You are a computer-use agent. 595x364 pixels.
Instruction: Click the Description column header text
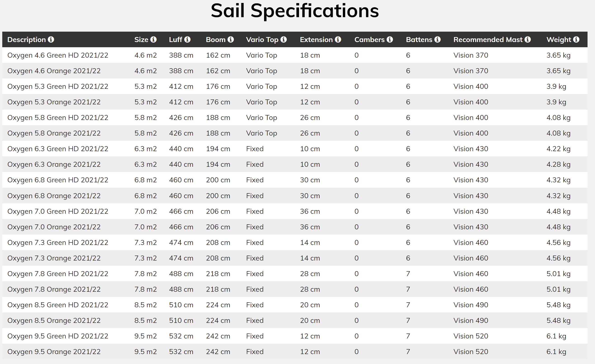click(26, 40)
